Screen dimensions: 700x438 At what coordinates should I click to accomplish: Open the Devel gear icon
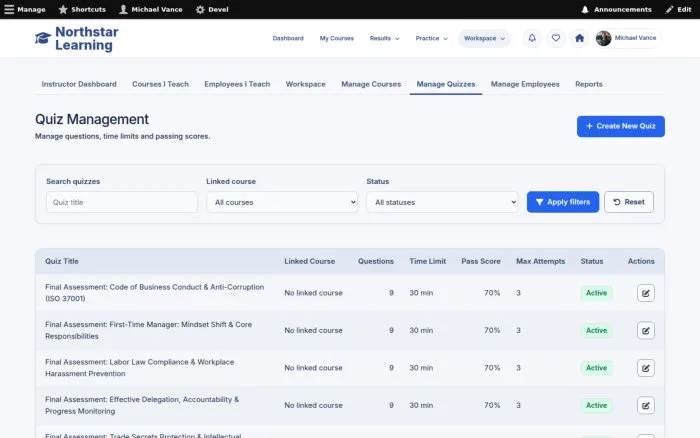200,9
